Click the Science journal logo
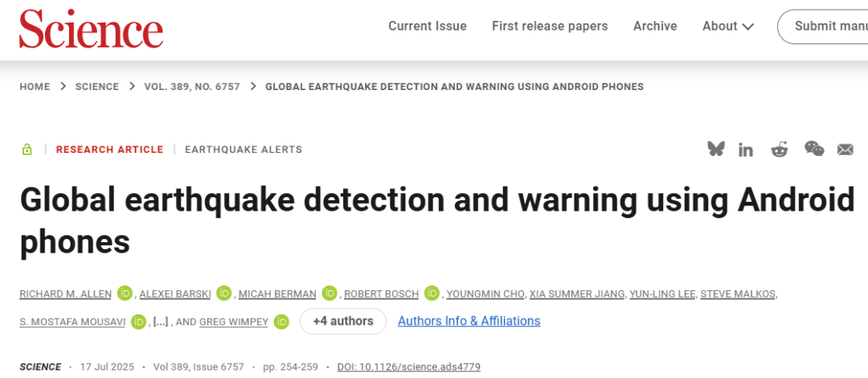 92,28
